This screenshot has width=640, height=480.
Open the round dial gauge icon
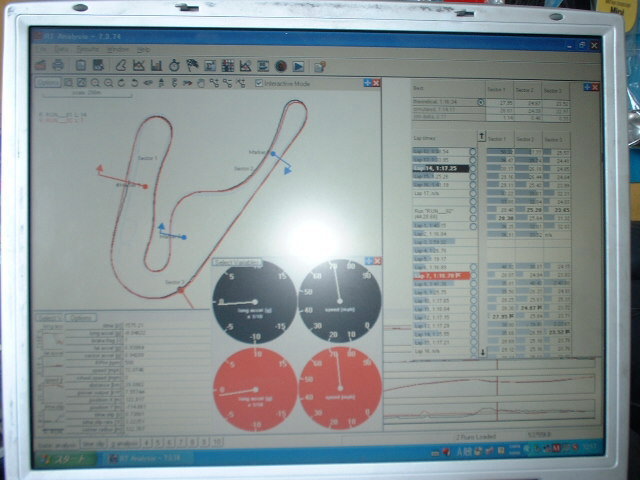(x=281, y=66)
